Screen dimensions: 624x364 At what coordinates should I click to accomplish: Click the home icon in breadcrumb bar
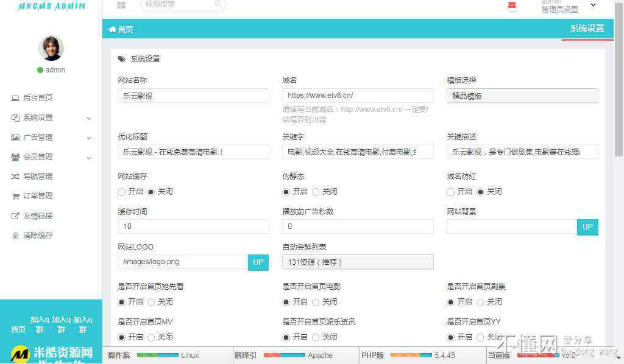[112, 29]
